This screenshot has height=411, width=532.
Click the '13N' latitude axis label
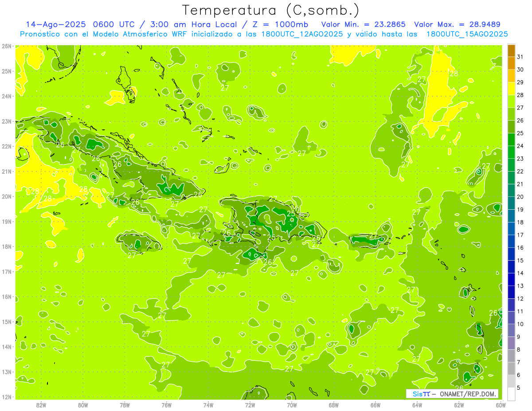tap(7, 372)
